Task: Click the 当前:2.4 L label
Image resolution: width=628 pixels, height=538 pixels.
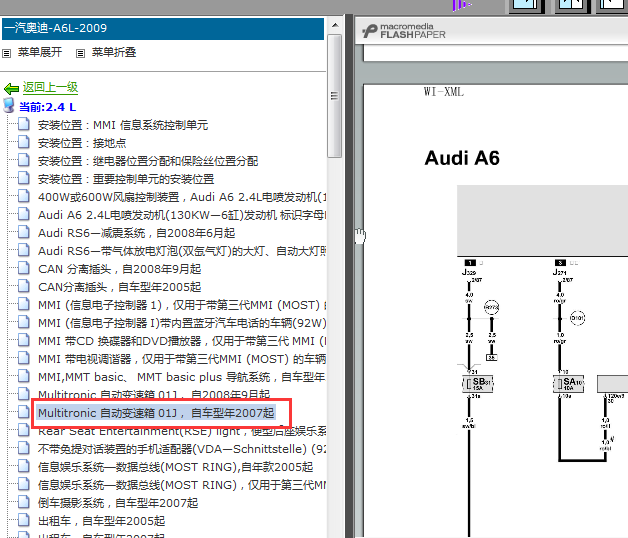Action: click(47, 107)
